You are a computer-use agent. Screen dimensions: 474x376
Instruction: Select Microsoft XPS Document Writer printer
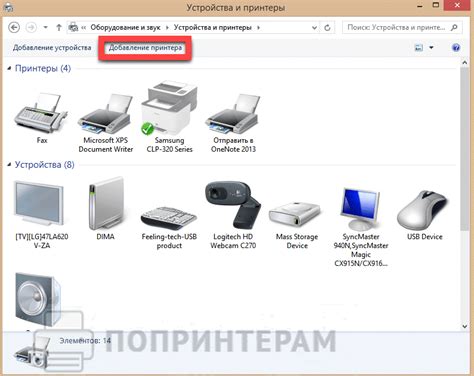click(105, 114)
